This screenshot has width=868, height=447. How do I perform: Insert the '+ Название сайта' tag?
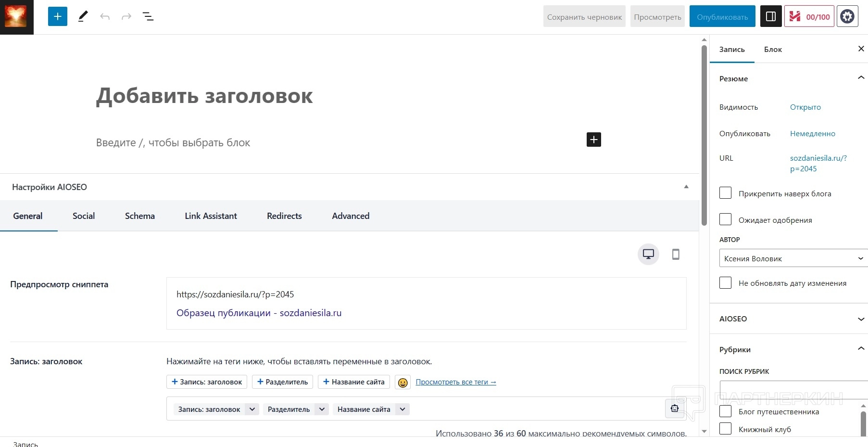[354, 382]
